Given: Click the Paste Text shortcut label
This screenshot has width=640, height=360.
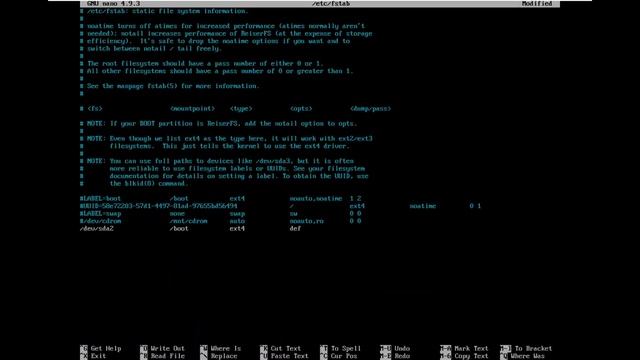Looking at the screenshot, I should point(289,356).
